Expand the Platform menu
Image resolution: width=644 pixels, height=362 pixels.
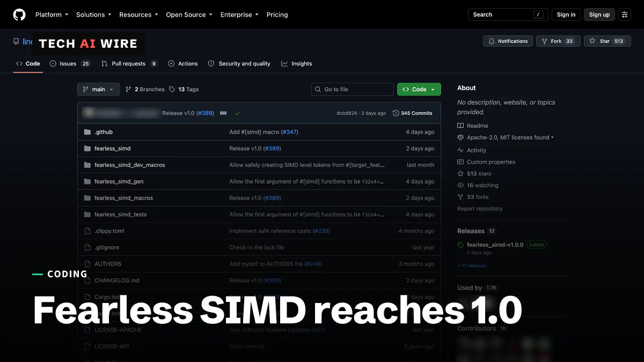(52, 14)
